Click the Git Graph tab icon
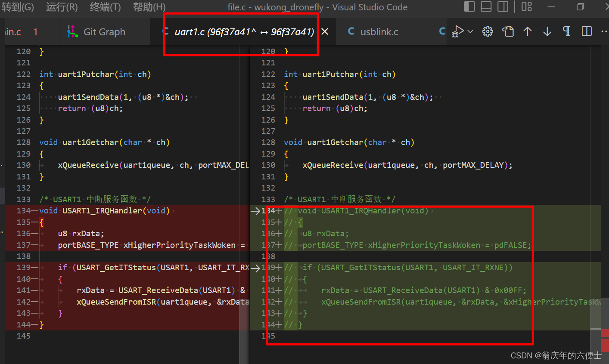The image size is (609, 364). coord(72,32)
